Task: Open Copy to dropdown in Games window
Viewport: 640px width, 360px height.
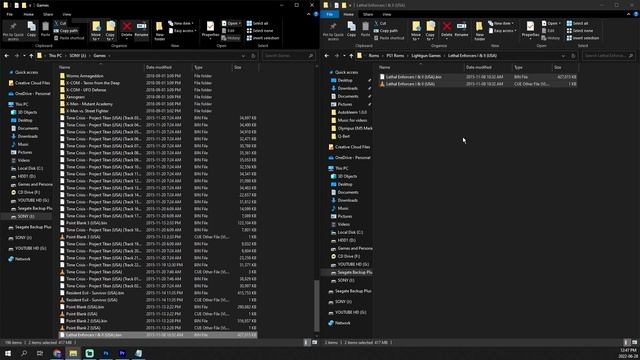Action: pos(110,31)
